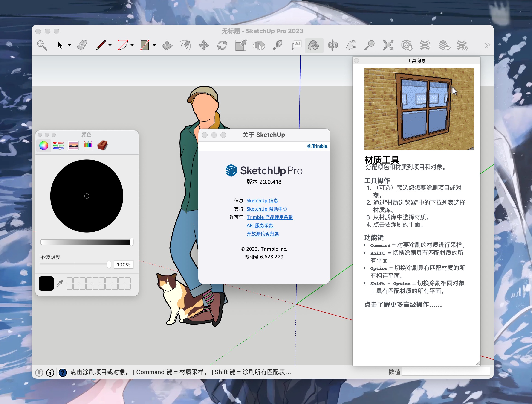Open Select tool dropdown arrow
Image resolution: width=532 pixels, height=404 pixels.
tap(69, 45)
